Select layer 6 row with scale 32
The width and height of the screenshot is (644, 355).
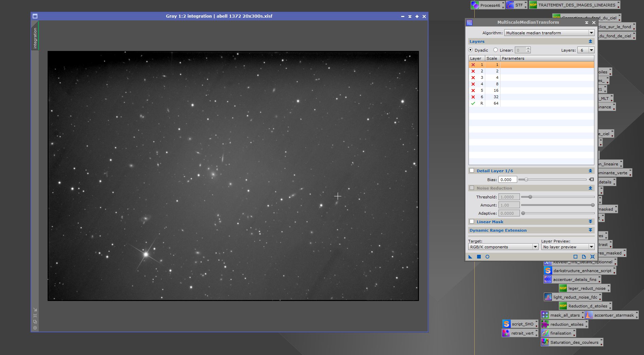531,97
